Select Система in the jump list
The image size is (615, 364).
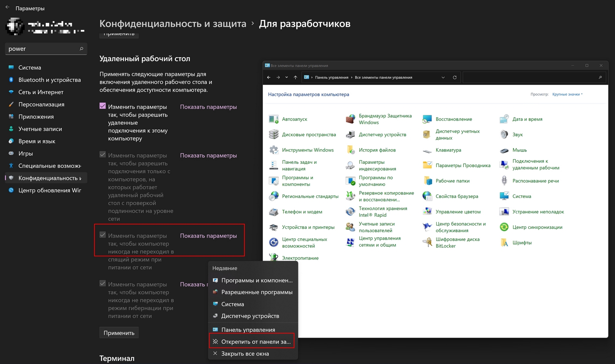click(x=253, y=304)
